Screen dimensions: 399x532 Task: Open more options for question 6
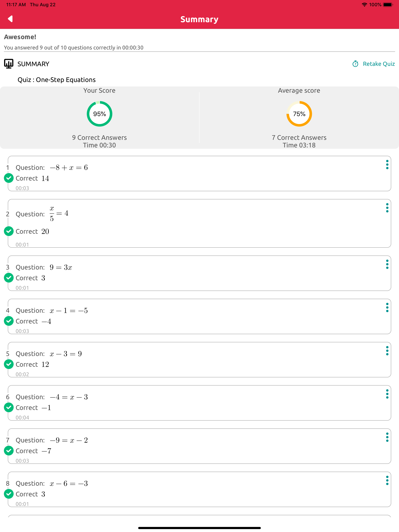pyautogui.click(x=387, y=394)
